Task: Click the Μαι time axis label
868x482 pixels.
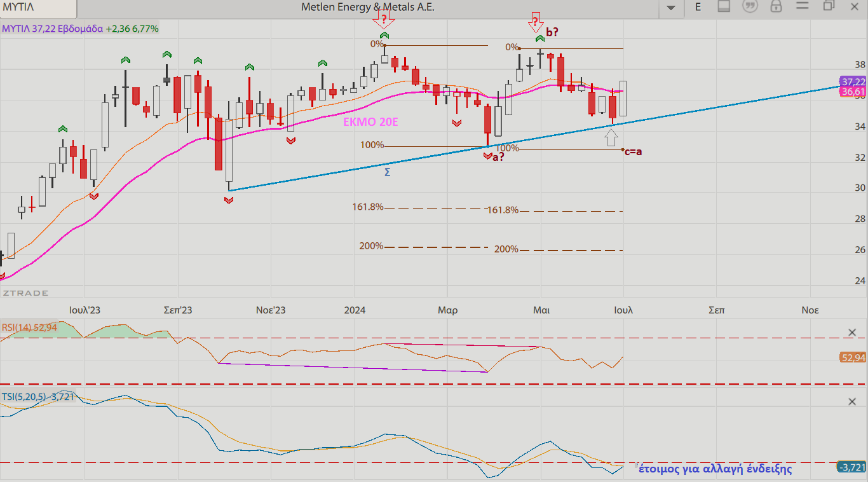Action: click(541, 310)
